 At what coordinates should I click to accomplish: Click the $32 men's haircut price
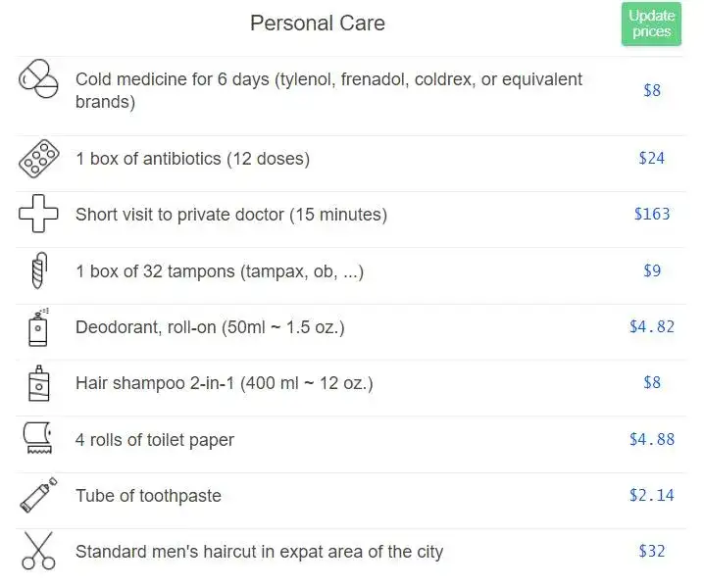tap(651, 551)
